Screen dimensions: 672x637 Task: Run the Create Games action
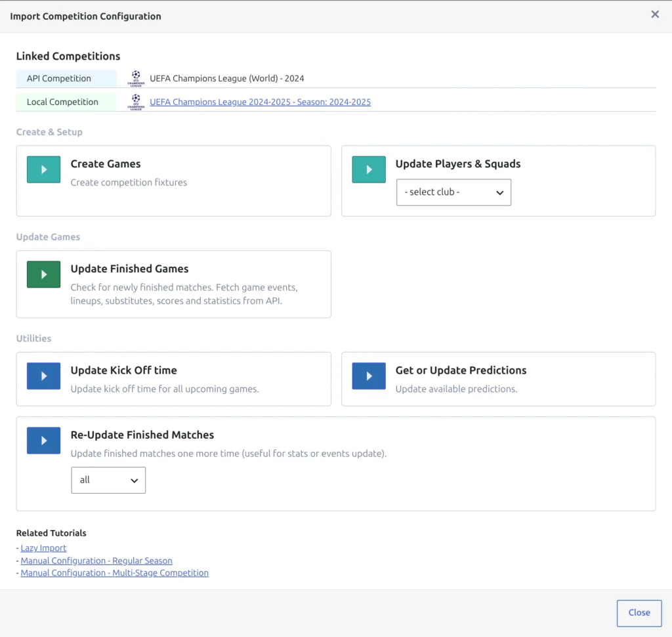point(43,169)
